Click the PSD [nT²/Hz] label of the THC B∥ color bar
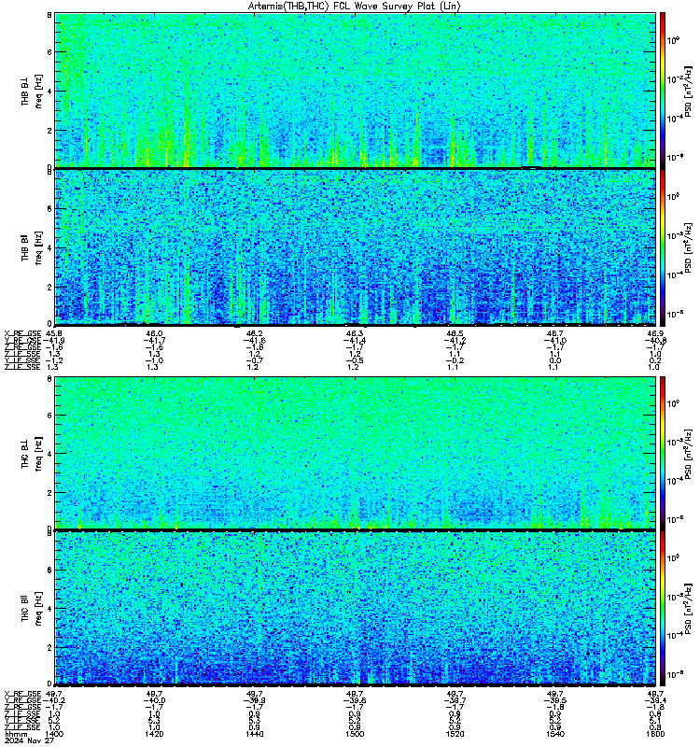Viewport: 700px width, 747px height. [x=689, y=609]
